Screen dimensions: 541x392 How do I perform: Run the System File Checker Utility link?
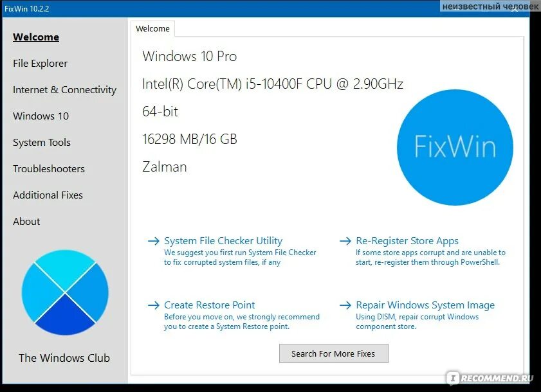pos(223,240)
